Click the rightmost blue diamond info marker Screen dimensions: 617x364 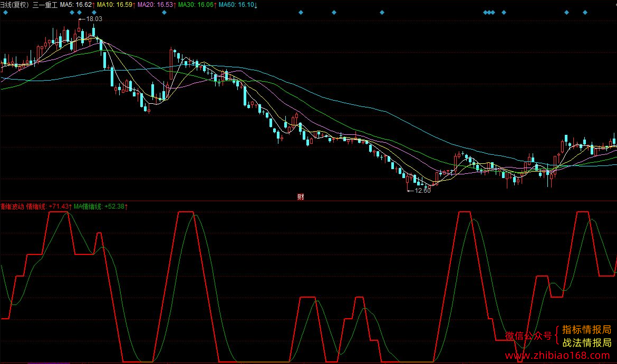coord(585,13)
